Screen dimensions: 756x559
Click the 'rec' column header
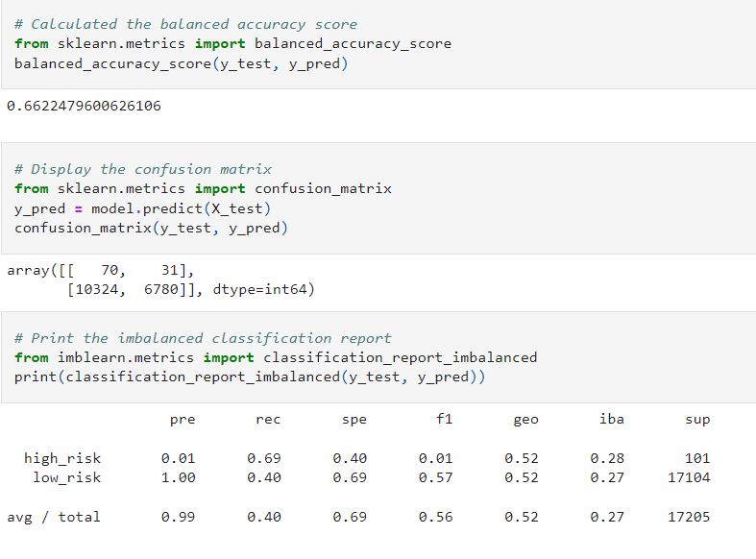268,420
